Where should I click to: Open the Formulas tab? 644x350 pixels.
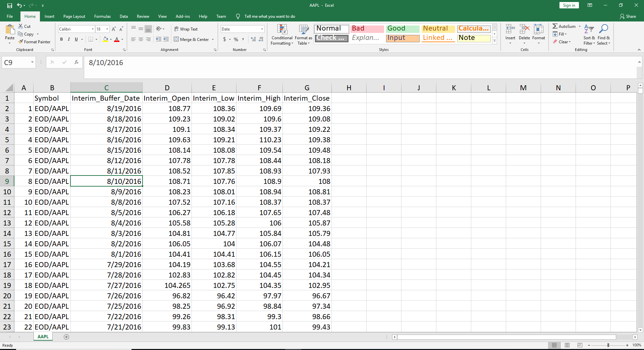tap(102, 16)
